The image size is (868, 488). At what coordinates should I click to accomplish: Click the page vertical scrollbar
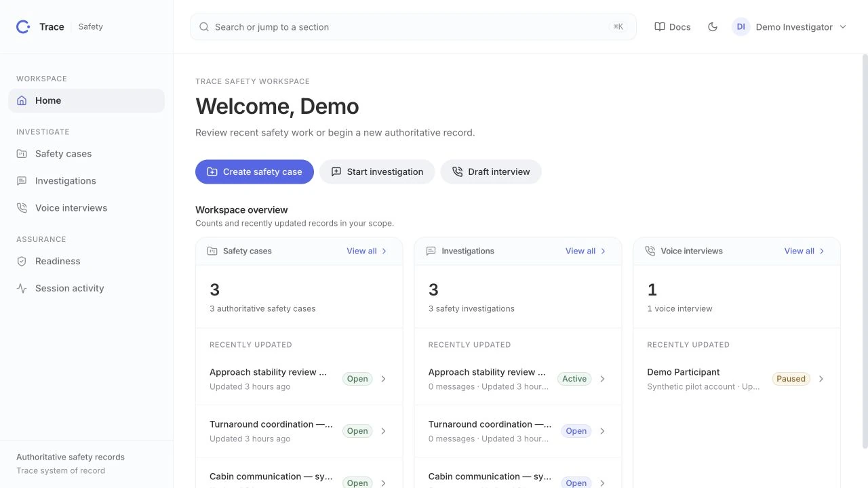[x=864, y=251]
